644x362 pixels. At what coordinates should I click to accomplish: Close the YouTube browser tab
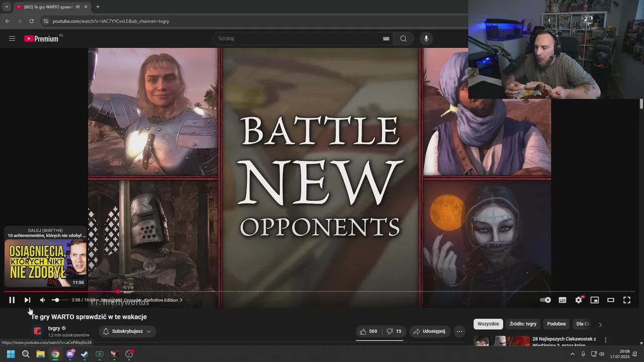point(86,7)
